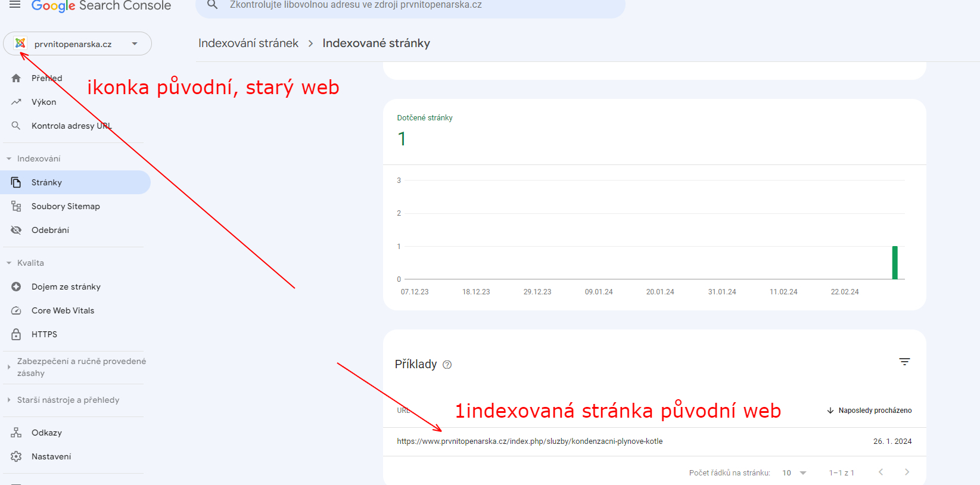980x485 pixels.
Task: Click the home icon next to Přehled
Action: tap(16, 78)
